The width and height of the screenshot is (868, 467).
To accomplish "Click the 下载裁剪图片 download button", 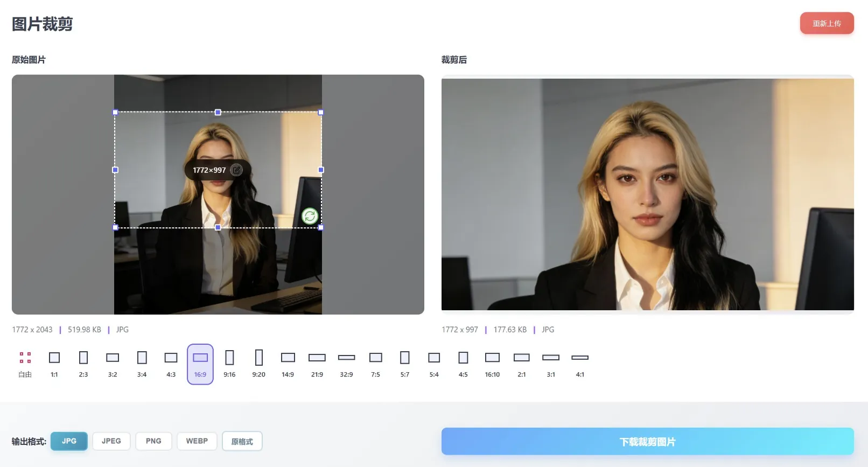I will [648, 442].
